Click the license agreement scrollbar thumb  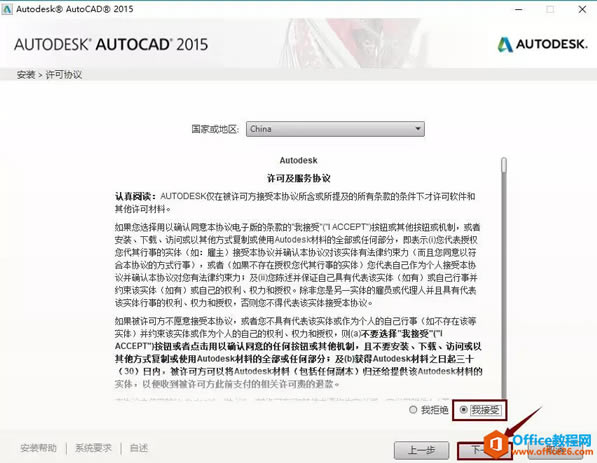[x=504, y=165]
